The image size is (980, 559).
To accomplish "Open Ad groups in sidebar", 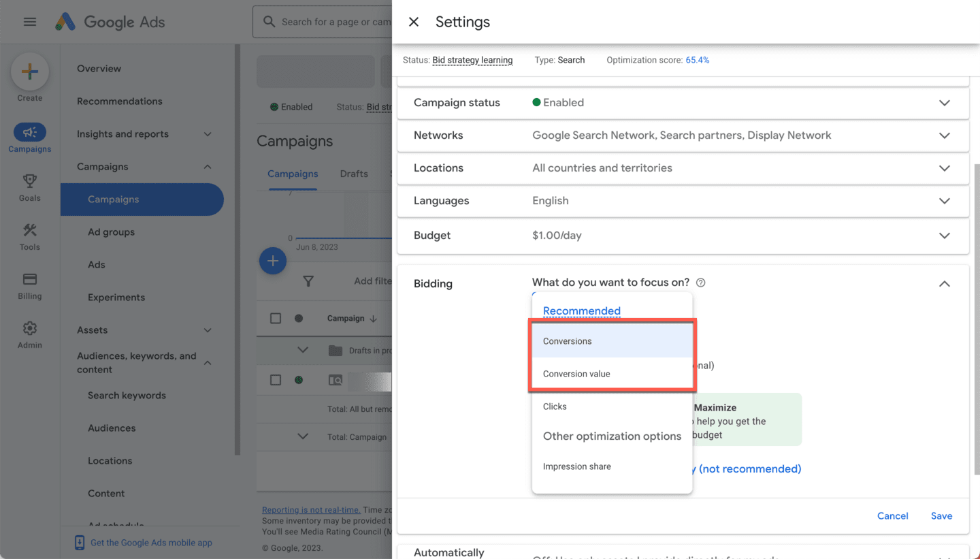I will coord(111,232).
